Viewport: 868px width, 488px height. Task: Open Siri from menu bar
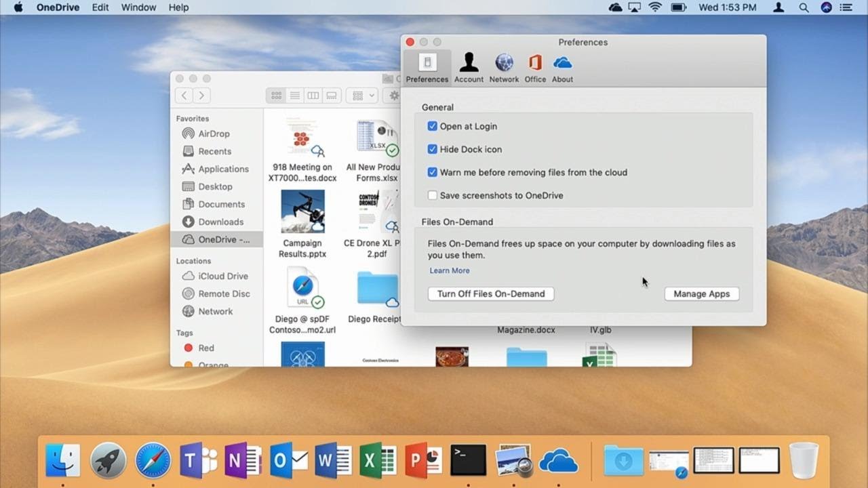click(x=826, y=7)
